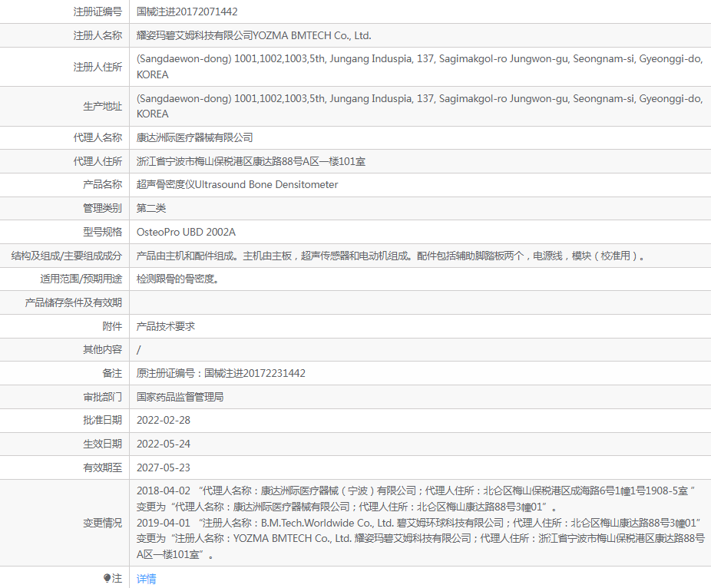Select original number 国械注进20172231442 in 备注
The image size is (711, 588).
click(x=254, y=373)
